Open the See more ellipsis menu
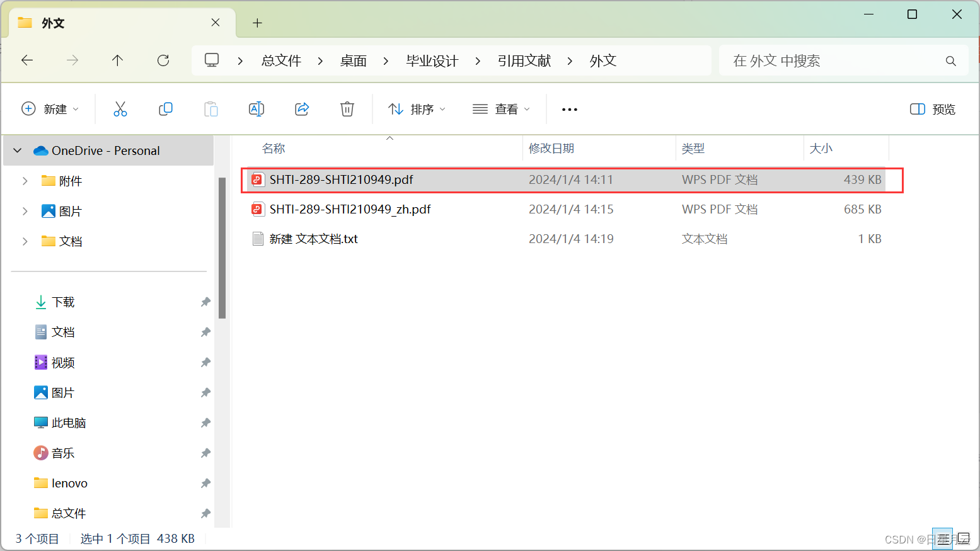 [x=570, y=110]
